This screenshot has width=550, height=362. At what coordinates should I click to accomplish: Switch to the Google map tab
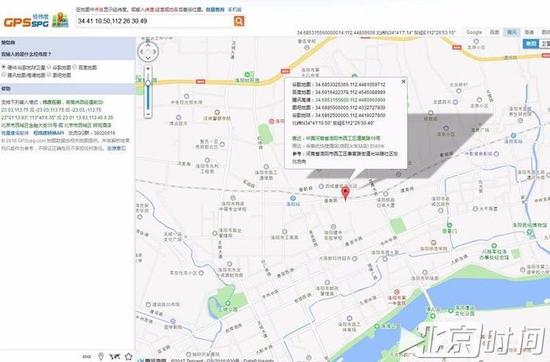474,32
